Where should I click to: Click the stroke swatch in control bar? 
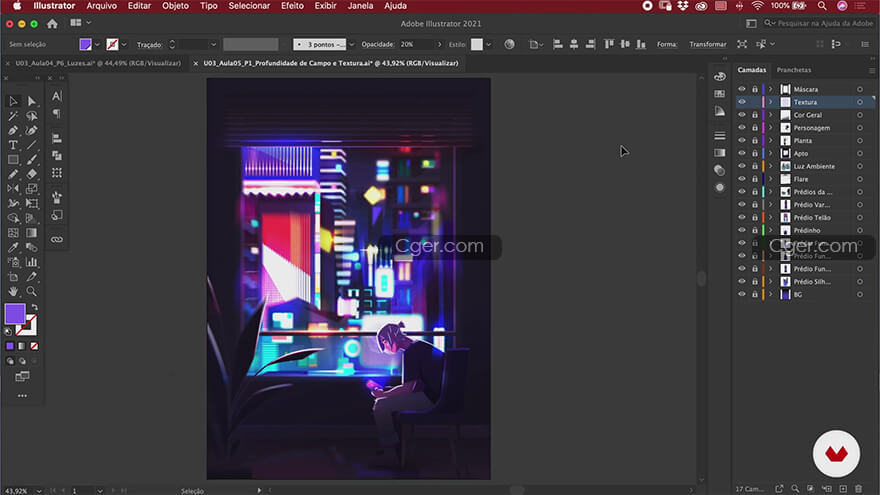112,44
